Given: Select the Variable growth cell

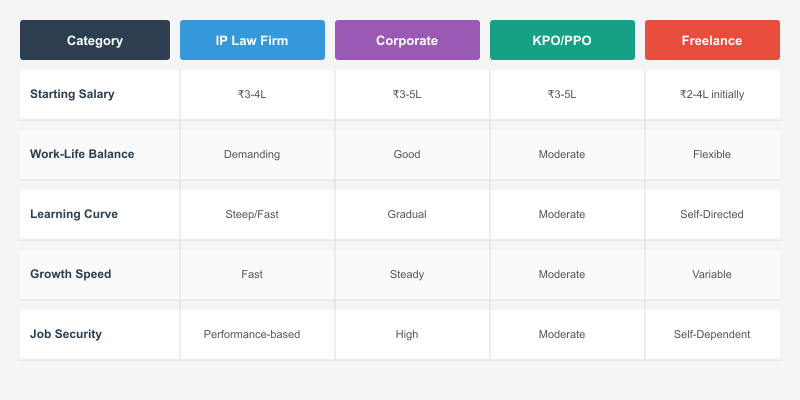Looking at the screenshot, I should pos(712,274).
